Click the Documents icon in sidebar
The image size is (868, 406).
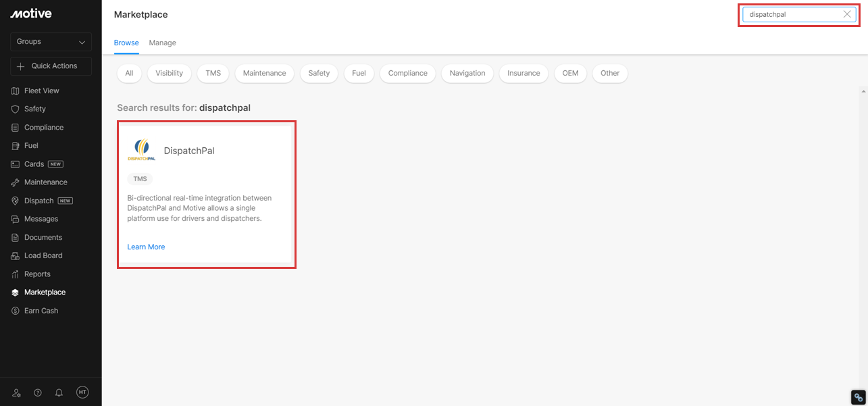point(16,238)
